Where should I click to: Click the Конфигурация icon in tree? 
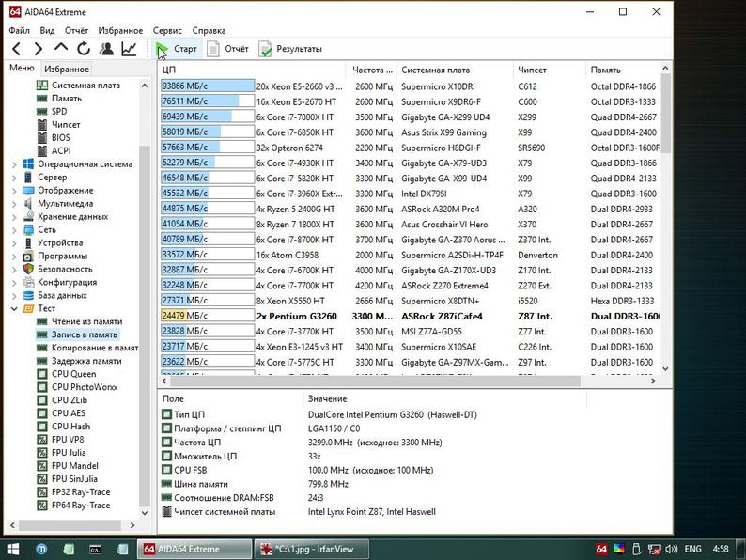(28, 282)
